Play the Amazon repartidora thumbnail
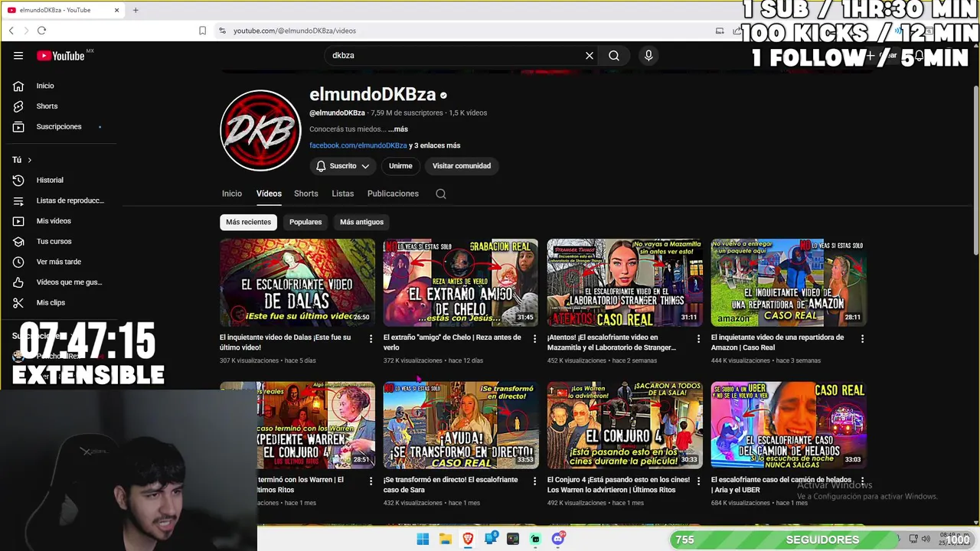The image size is (980, 551). pos(789,282)
